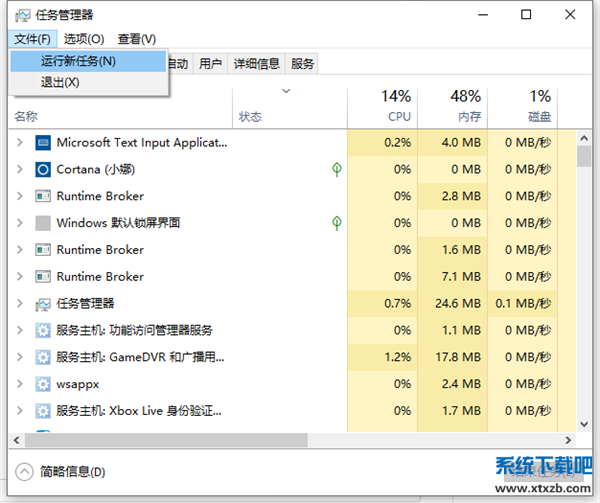Expand the 服务主机: 功能访问管理器服务 row
This screenshot has width=600, height=503.
[x=19, y=330]
